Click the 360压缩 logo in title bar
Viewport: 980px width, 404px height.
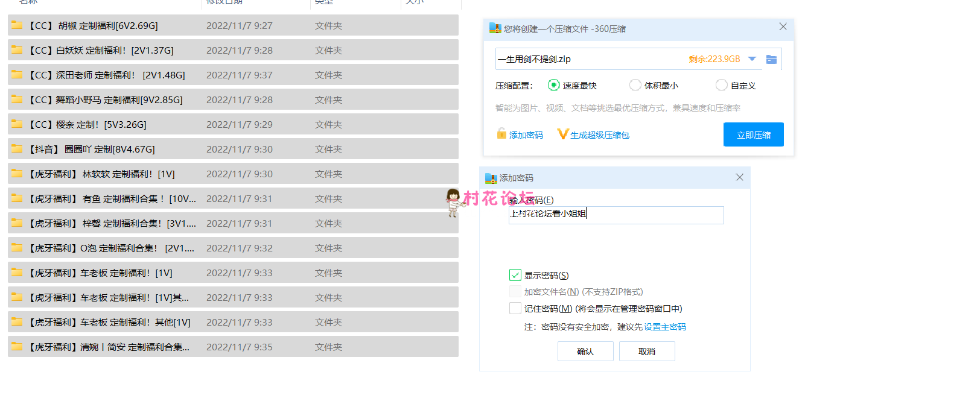495,28
